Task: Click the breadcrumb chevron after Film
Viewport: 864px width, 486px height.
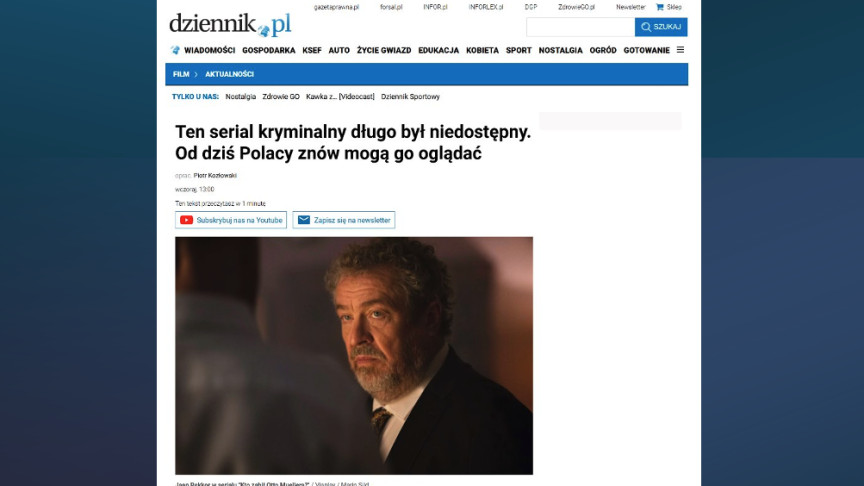Action: pyautogui.click(x=196, y=74)
